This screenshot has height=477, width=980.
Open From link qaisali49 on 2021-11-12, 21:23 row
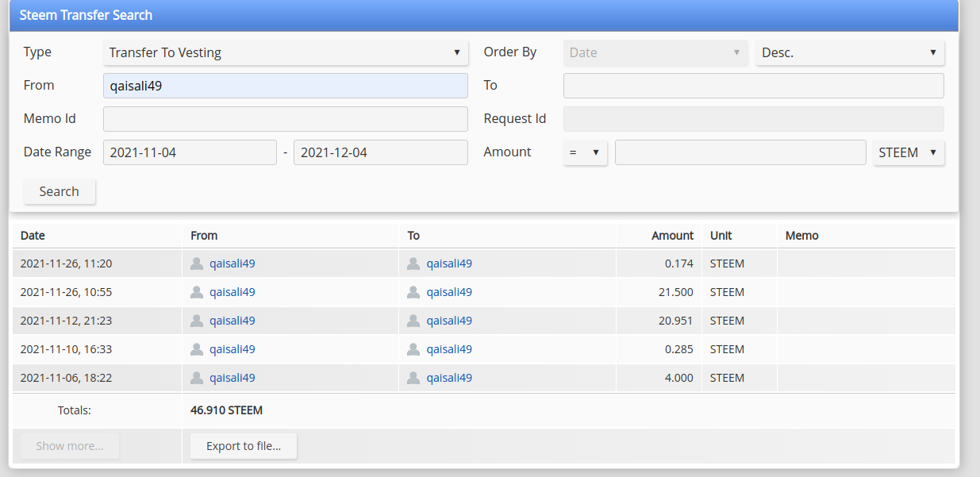(233, 321)
